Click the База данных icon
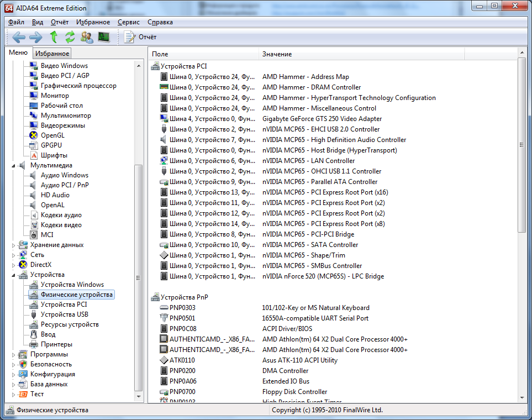The width and height of the screenshot is (532, 420). click(x=23, y=384)
